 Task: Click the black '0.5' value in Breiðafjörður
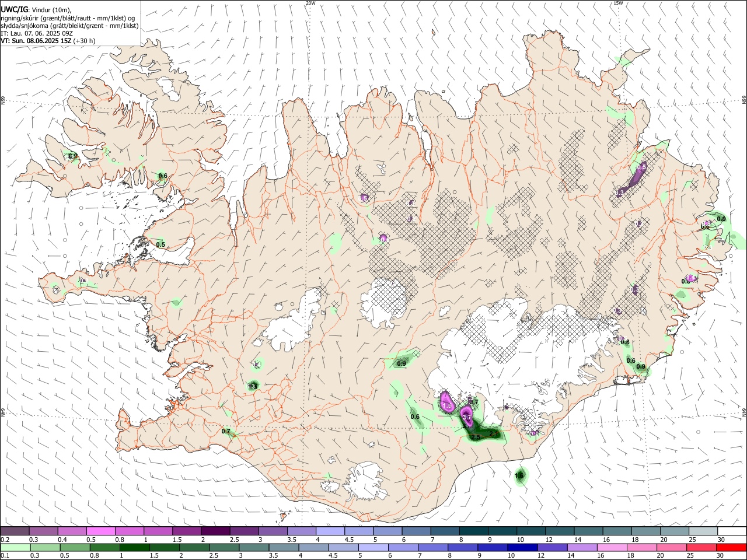(160, 244)
